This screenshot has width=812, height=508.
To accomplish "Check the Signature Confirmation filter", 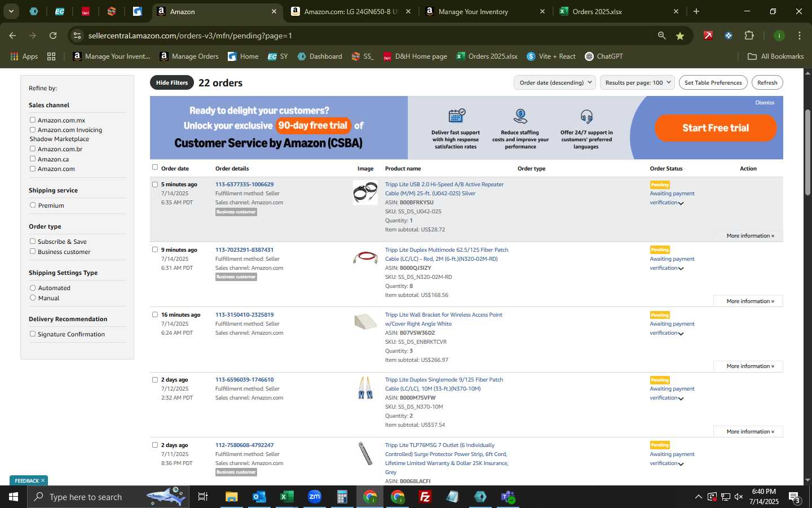I will 33,334.
